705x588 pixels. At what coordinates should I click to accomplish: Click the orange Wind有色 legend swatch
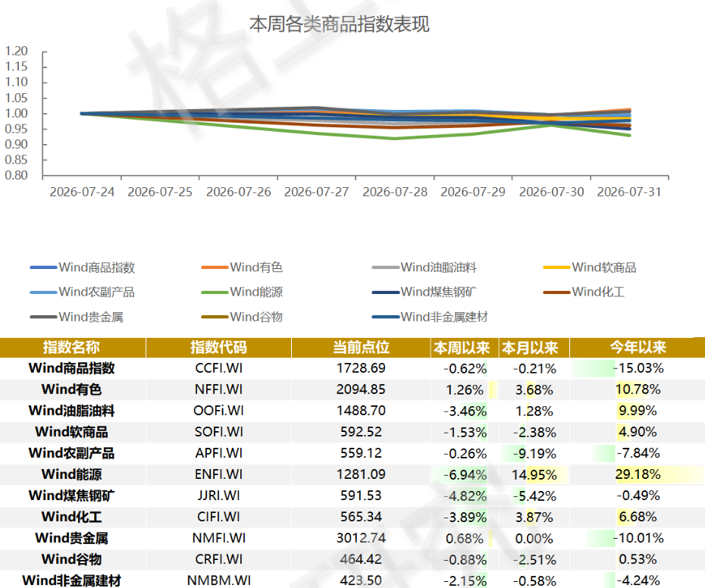215,267
